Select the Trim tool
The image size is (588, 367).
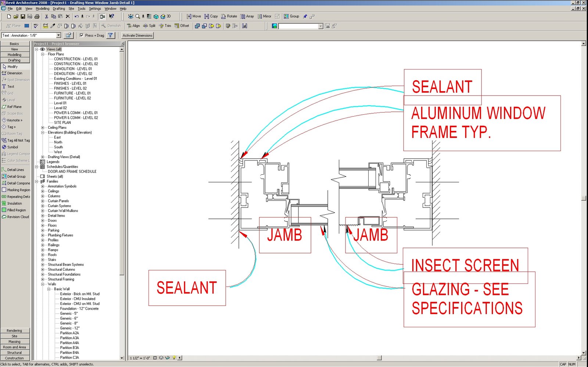(165, 26)
